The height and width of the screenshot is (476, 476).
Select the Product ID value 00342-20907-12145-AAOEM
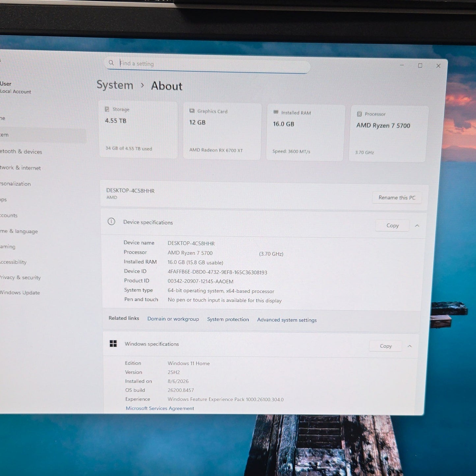tap(200, 281)
